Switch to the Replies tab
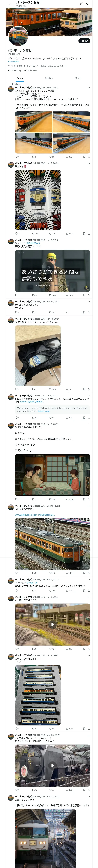The height and width of the screenshot is (868, 98). coord(49,78)
